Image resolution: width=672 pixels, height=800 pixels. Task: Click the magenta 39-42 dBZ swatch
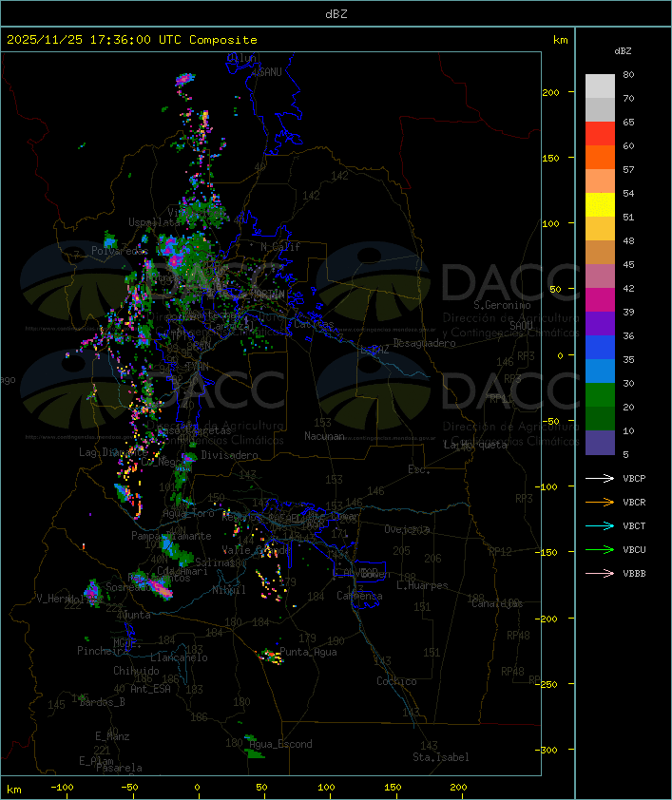pos(600,300)
